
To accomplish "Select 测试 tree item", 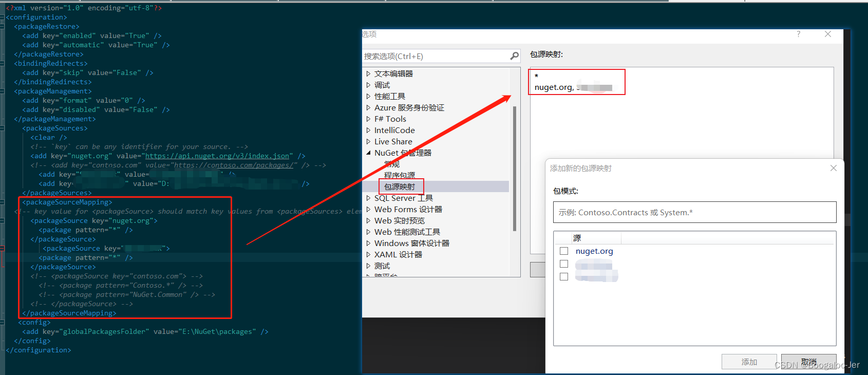I will [382, 266].
